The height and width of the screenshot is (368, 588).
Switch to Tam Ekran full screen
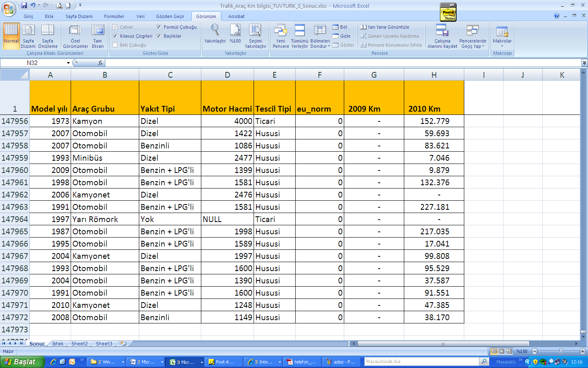(x=98, y=36)
